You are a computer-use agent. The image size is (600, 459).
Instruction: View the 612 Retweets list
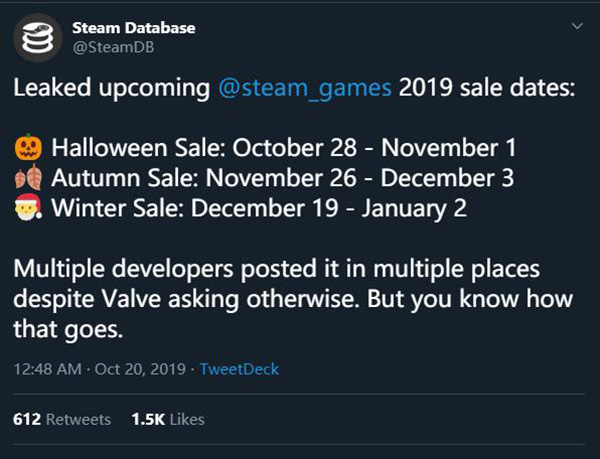click(62, 419)
